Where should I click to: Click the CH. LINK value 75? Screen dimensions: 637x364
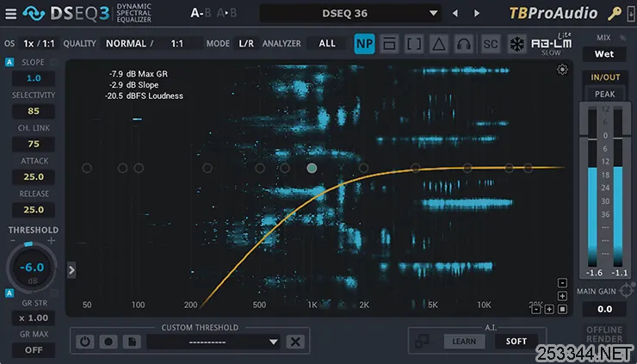click(34, 145)
